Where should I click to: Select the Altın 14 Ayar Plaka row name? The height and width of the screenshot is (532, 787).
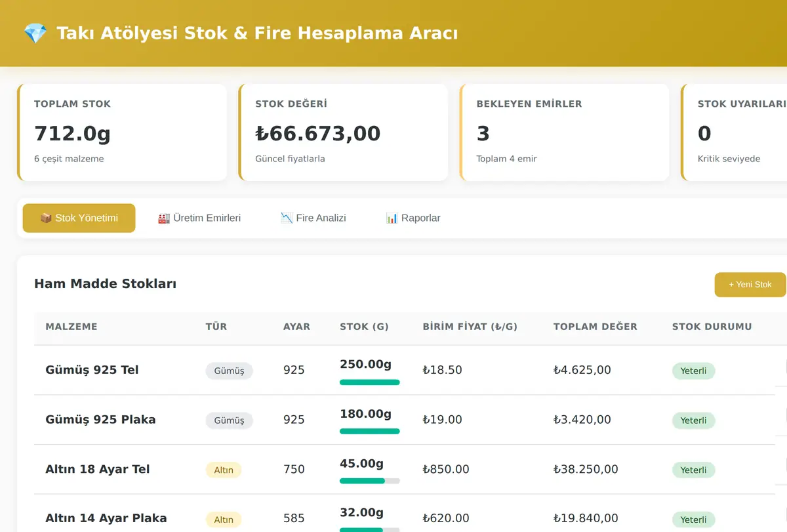coord(106,518)
